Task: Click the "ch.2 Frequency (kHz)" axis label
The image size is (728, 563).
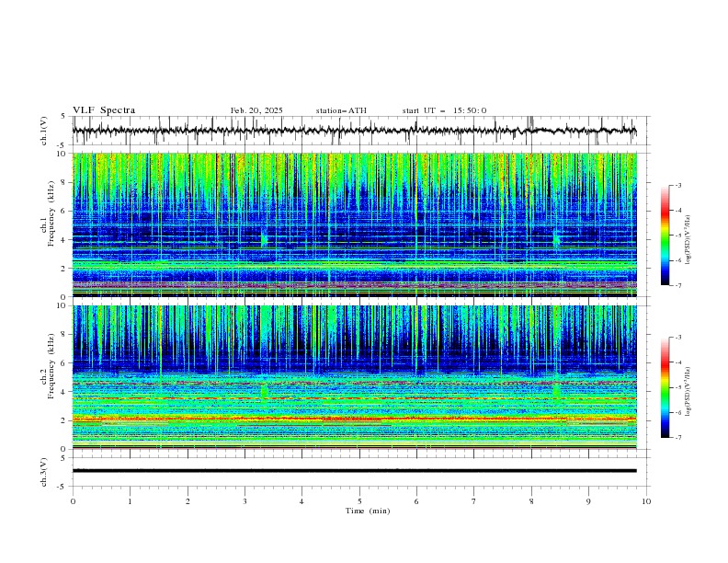Action: (x=48, y=377)
